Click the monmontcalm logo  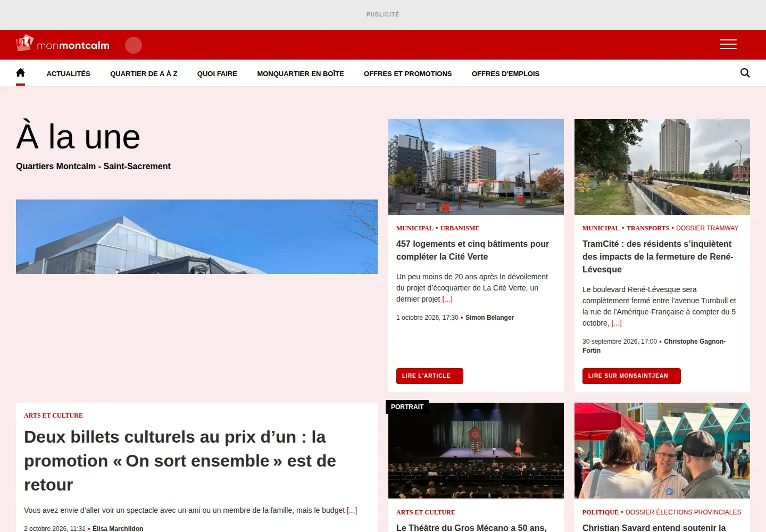(63, 44)
